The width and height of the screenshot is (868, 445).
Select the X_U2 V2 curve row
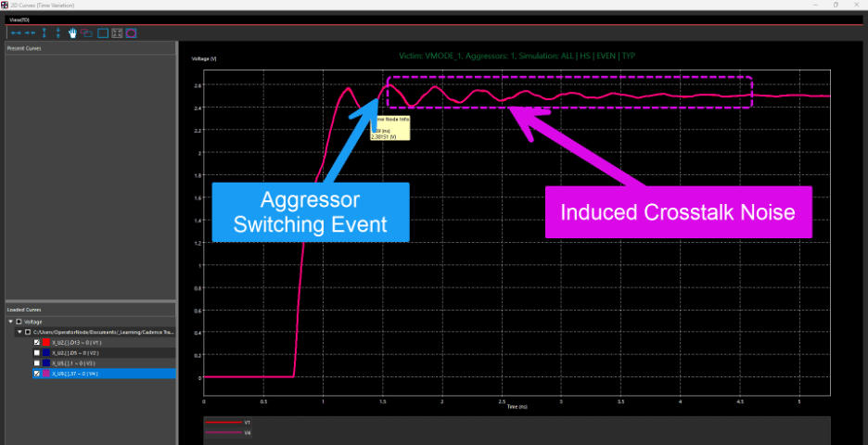tap(105, 352)
